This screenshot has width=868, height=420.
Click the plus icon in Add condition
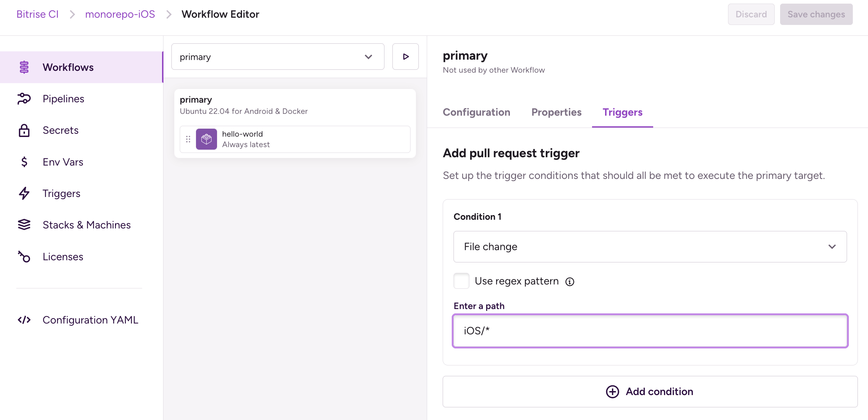coord(612,391)
